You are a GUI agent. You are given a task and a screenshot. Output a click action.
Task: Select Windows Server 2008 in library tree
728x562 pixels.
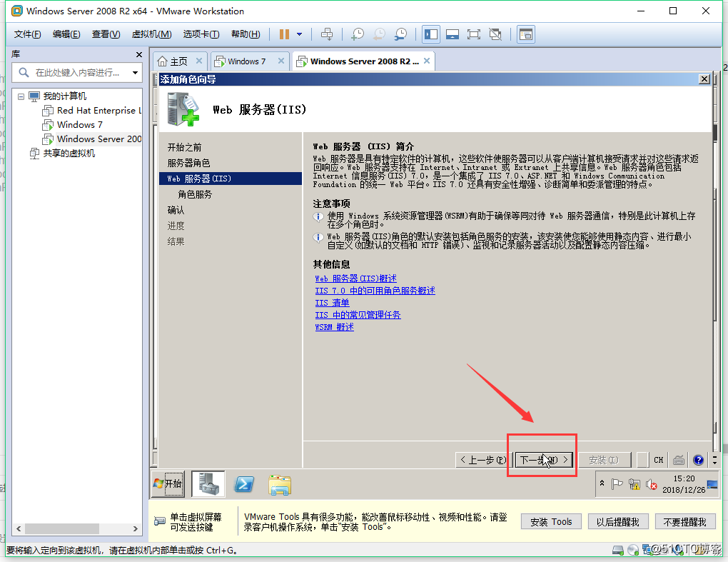[x=92, y=139]
